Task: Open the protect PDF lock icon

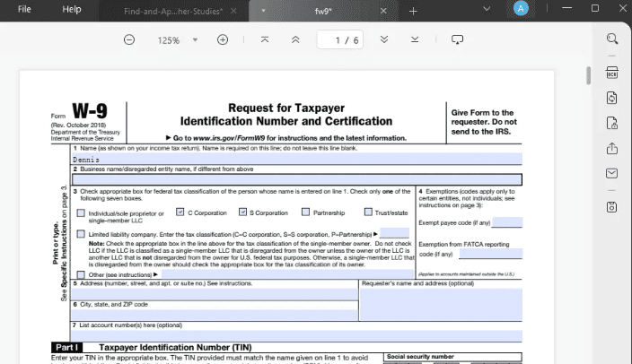Action: (612, 123)
